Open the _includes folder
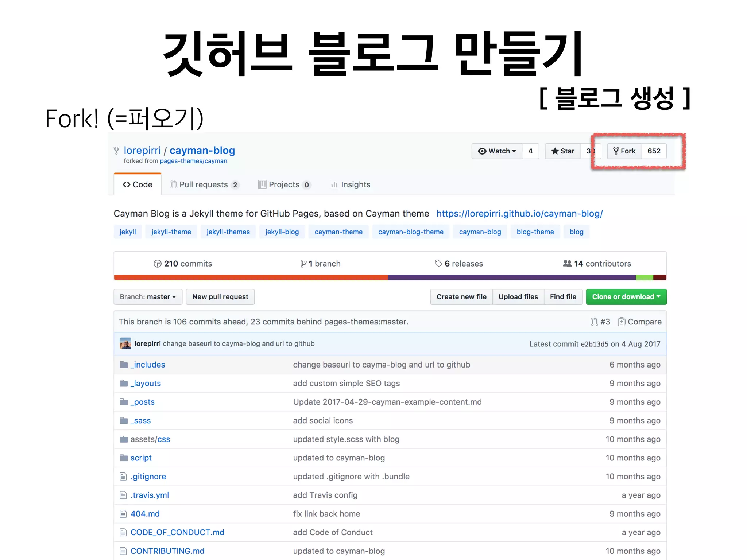This screenshot has height=560, width=747. 148,365
